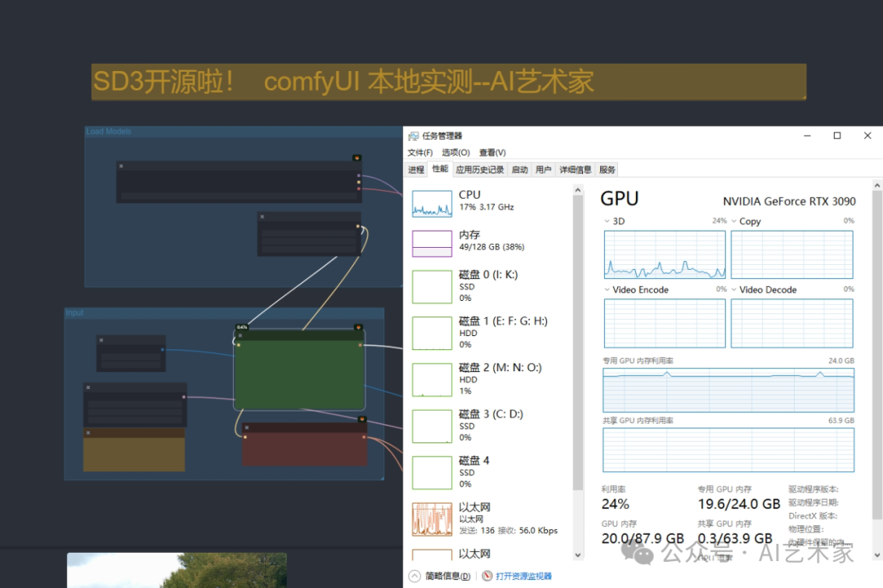Screen dimensions: 883x588
Task: Open the Video Encode engine dropdown
Action: click(x=607, y=290)
